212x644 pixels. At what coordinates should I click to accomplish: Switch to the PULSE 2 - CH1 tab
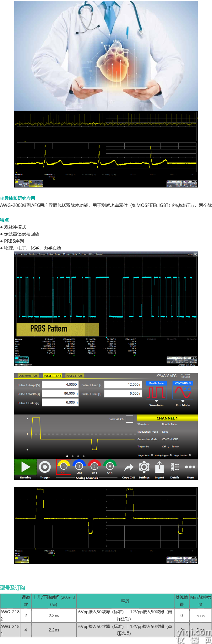[x=75, y=376]
